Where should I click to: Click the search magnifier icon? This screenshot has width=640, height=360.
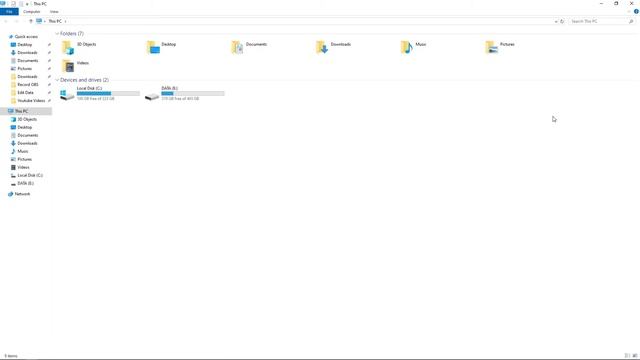[x=631, y=21]
